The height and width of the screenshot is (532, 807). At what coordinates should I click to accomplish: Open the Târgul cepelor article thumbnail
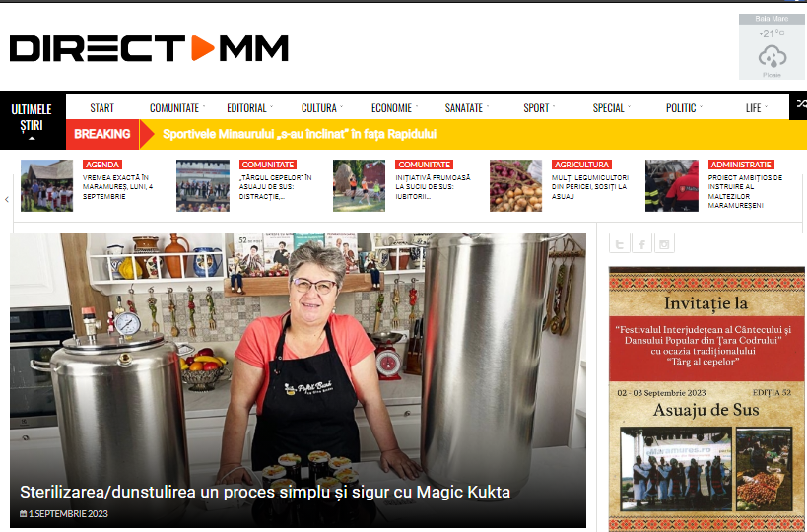pos(203,186)
